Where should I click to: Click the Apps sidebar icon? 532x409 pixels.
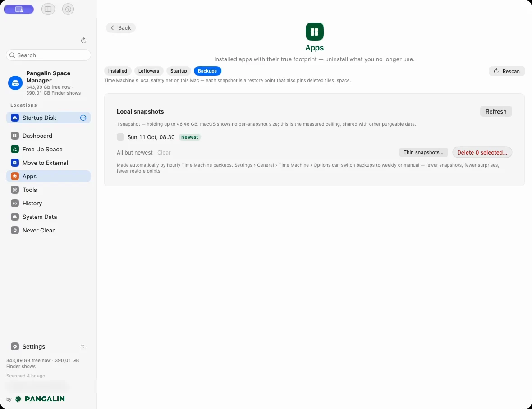click(14, 176)
